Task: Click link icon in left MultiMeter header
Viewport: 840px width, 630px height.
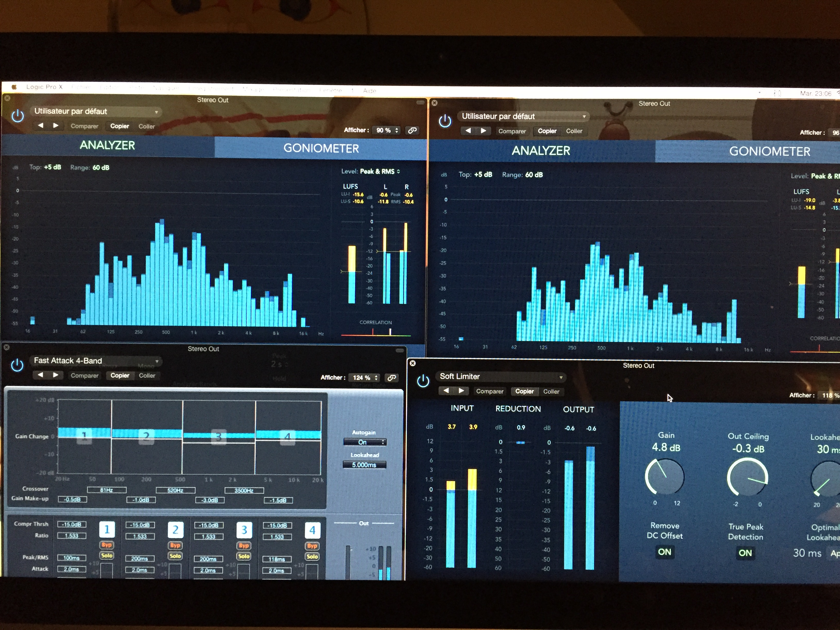Action: [412, 130]
